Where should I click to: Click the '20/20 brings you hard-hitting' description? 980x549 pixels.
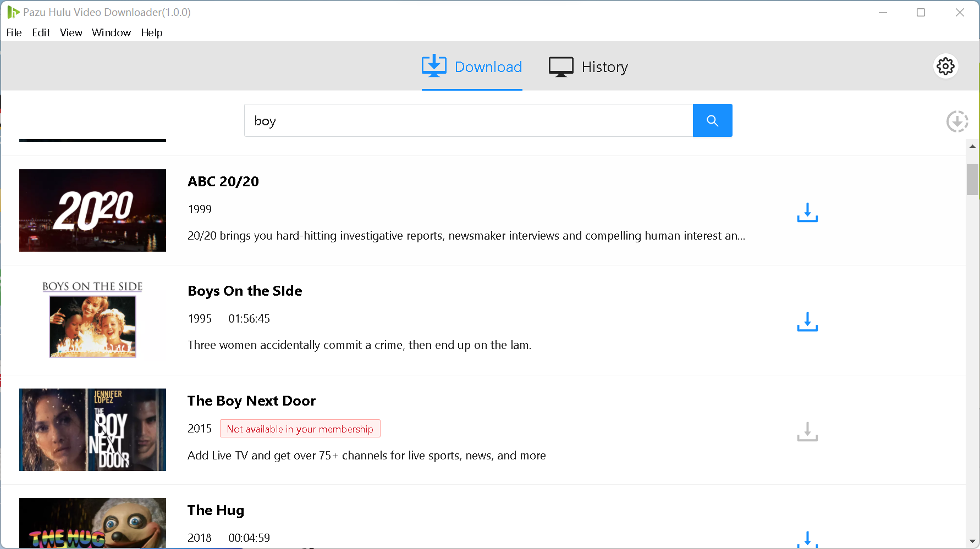(466, 236)
